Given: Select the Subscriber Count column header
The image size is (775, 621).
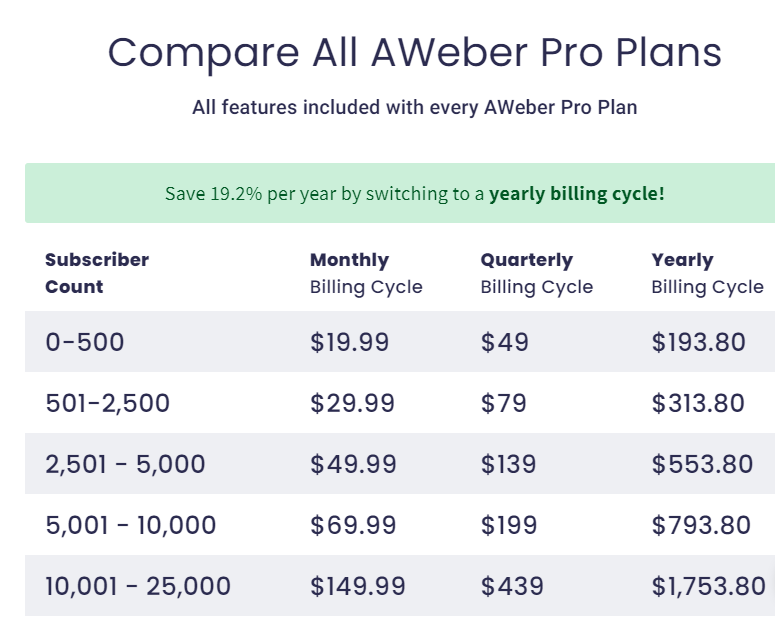Looking at the screenshot, I should (x=97, y=273).
